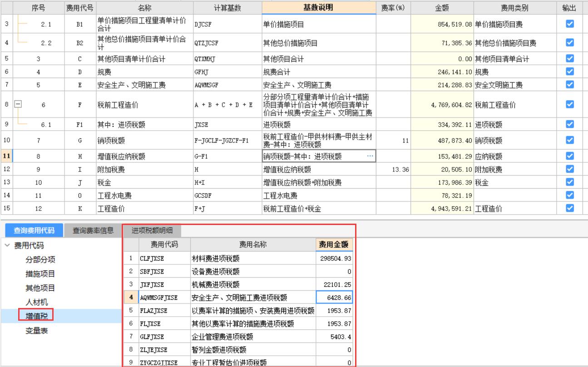Click the 费用金额 column header in detail table
This screenshot has height=367, width=588.
334,245
